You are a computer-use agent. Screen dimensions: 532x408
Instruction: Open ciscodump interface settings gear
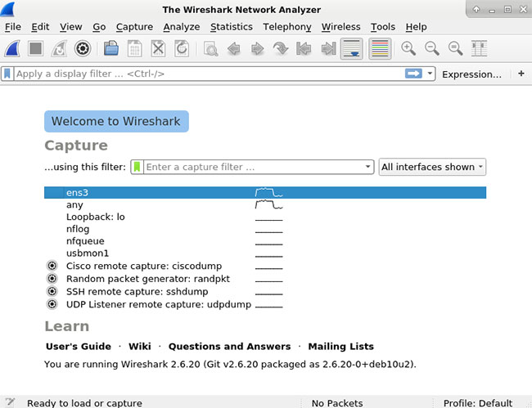point(52,266)
